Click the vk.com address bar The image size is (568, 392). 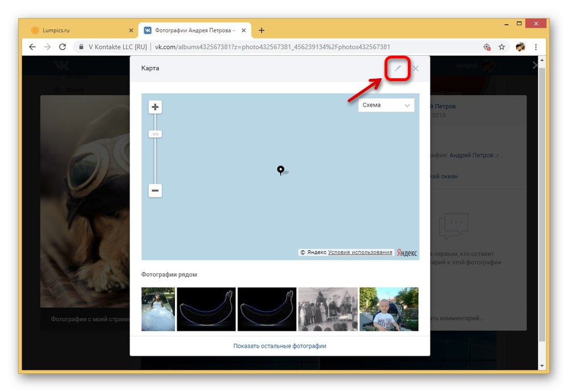273,47
